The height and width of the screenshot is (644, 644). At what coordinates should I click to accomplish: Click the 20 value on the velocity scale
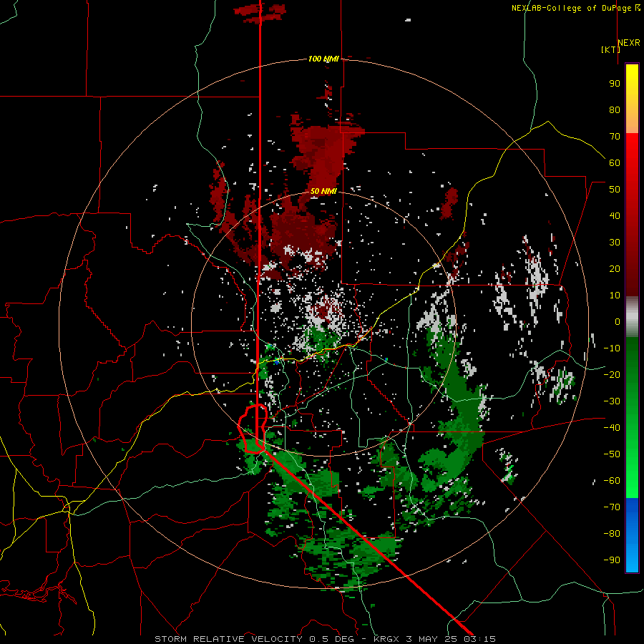pos(615,268)
